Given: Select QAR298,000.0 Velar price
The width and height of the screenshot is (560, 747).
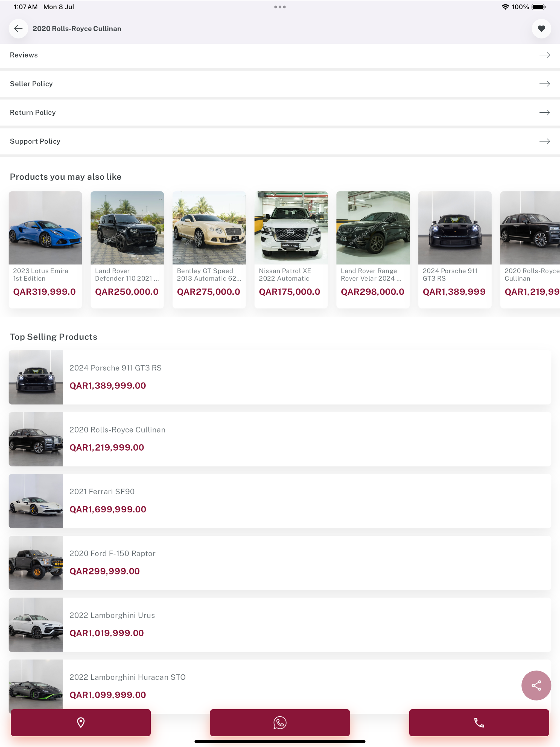Looking at the screenshot, I should pos(372,292).
